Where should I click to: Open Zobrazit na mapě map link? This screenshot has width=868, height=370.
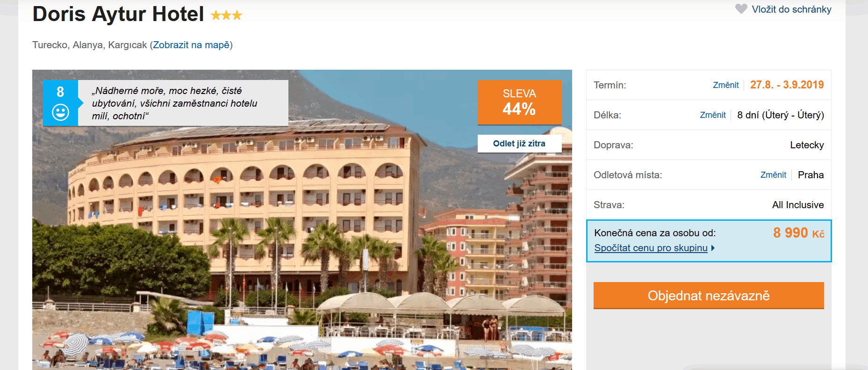(191, 45)
